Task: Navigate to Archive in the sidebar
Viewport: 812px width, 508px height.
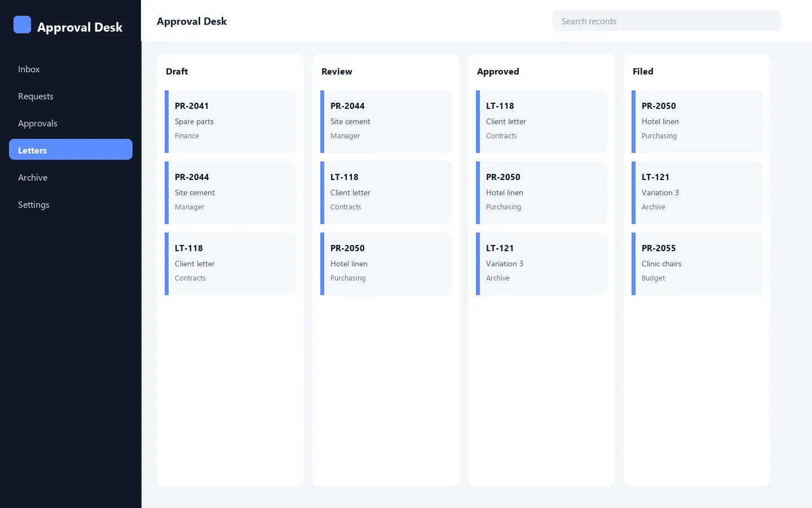Action: click(70, 178)
